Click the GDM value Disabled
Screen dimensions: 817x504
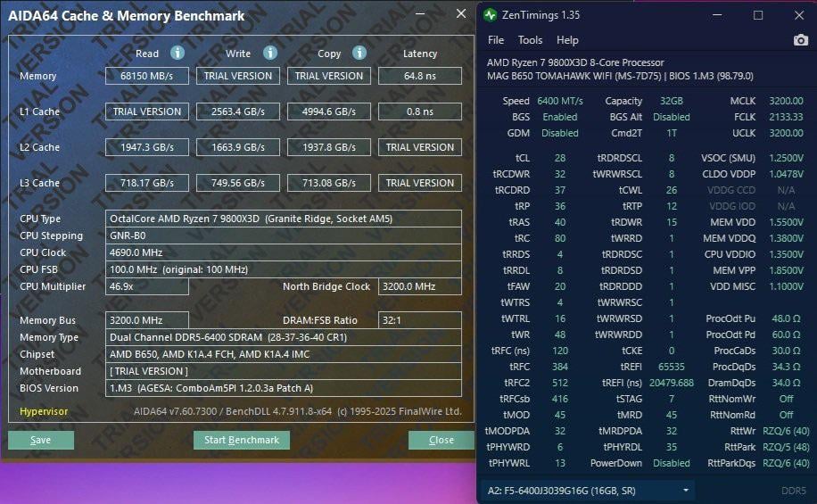click(560, 134)
